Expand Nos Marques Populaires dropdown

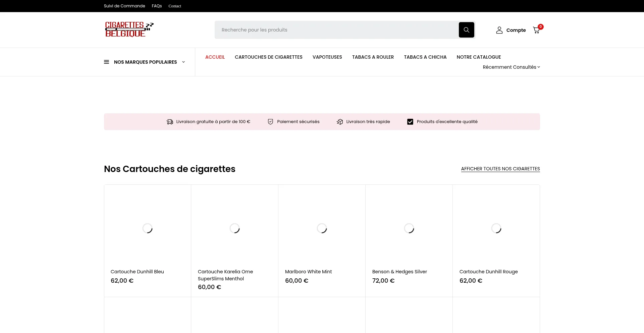pos(183,62)
